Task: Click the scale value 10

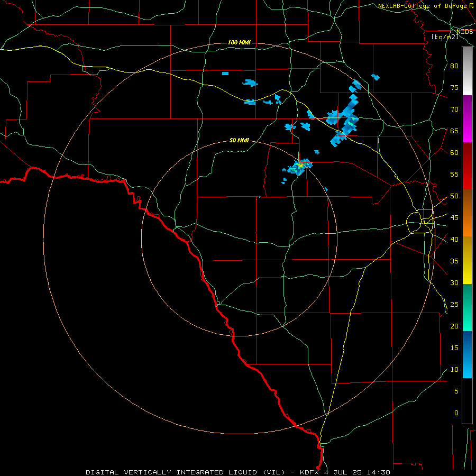Action: pos(454,370)
